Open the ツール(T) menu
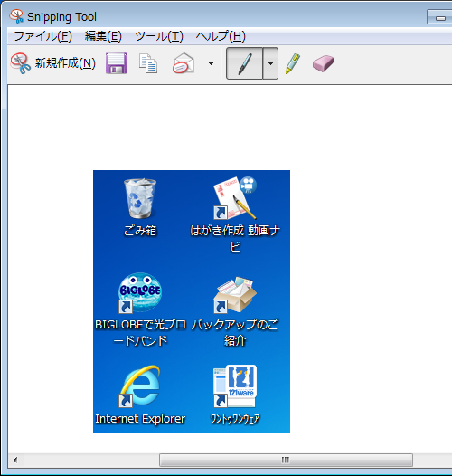 click(x=159, y=36)
